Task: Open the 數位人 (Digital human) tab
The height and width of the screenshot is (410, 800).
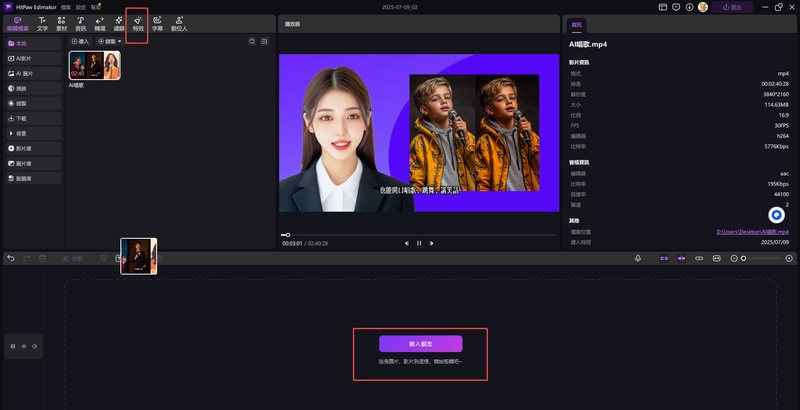Action: (179, 24)
